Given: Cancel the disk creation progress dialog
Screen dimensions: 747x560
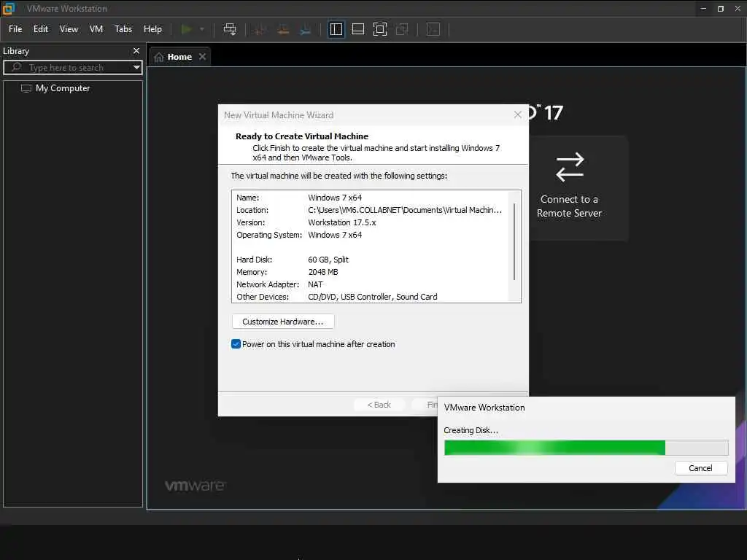Looking at the screenshot, I should tap(701, 468).
